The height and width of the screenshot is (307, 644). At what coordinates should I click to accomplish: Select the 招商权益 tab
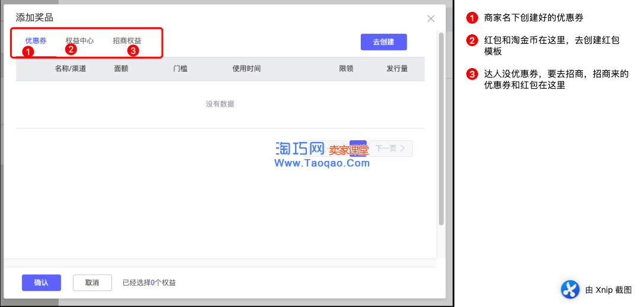pyautogui.click(x=127, y=41)
